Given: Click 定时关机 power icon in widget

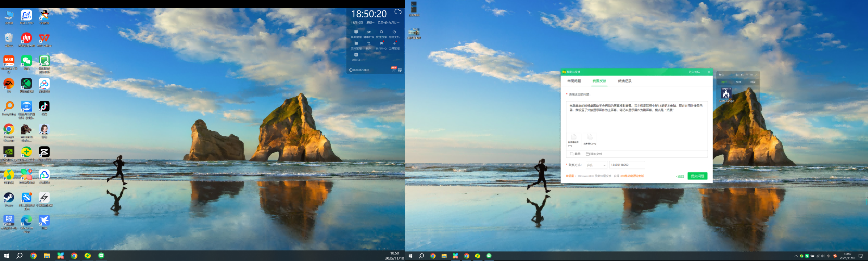Looking at the screenshot, I should pyautogui.click(x=394, y=32).
